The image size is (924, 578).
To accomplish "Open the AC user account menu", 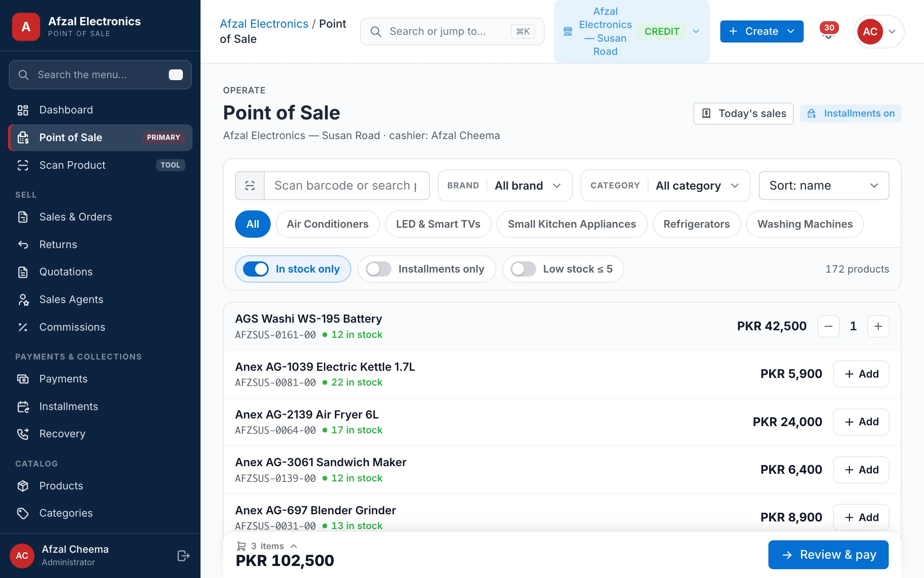I will tap(878, 31).
